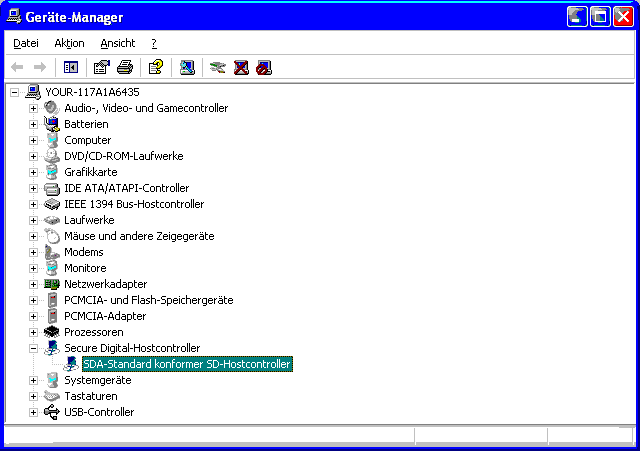Viewport: 640px width, 451px height.
Task: Expand the Laufwerke node
Action: pyautogui.click(x=33, y=220)
